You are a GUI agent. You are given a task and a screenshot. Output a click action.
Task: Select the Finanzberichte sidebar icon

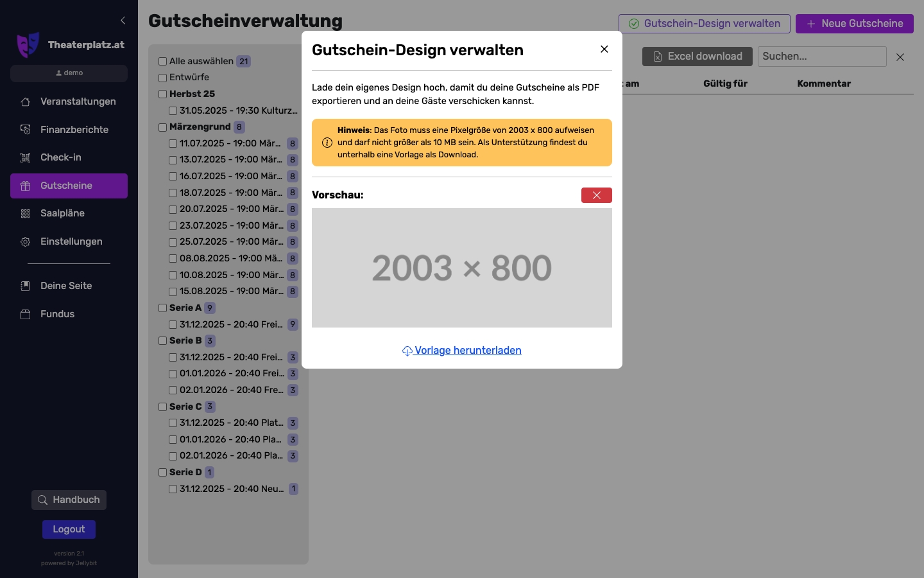(x=25, y=129)
